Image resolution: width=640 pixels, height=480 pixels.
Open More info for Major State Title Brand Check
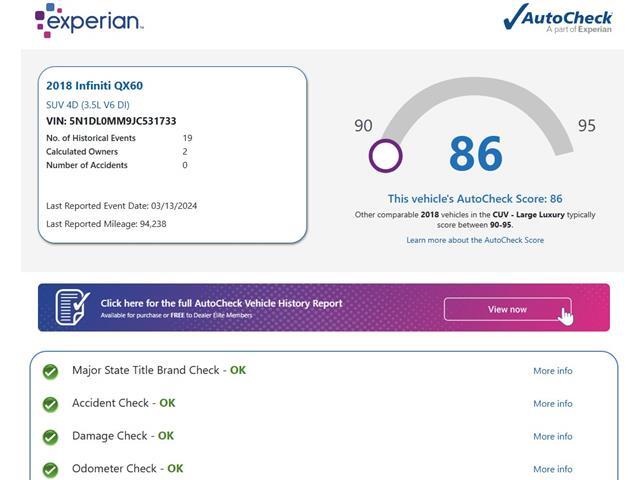pos(553,371)
